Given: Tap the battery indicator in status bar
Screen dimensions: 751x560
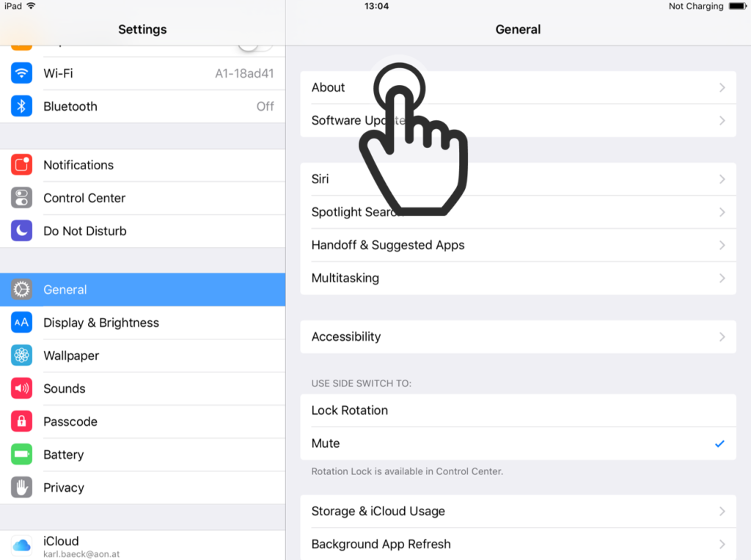Looking at the screenshot, I should (738, 6).
